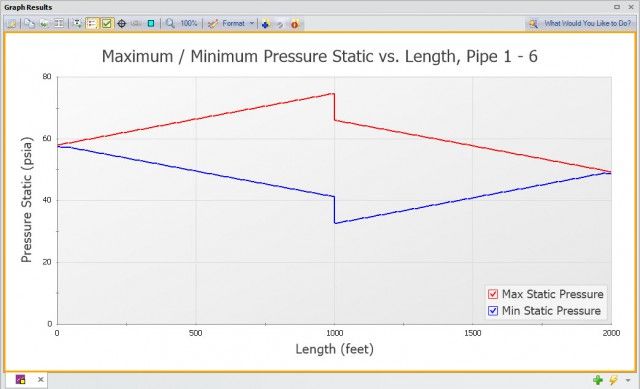Click the yellow lightning bolt icon
The width and height of the screenshot is (640, 389).
click(x=613, y=380)
